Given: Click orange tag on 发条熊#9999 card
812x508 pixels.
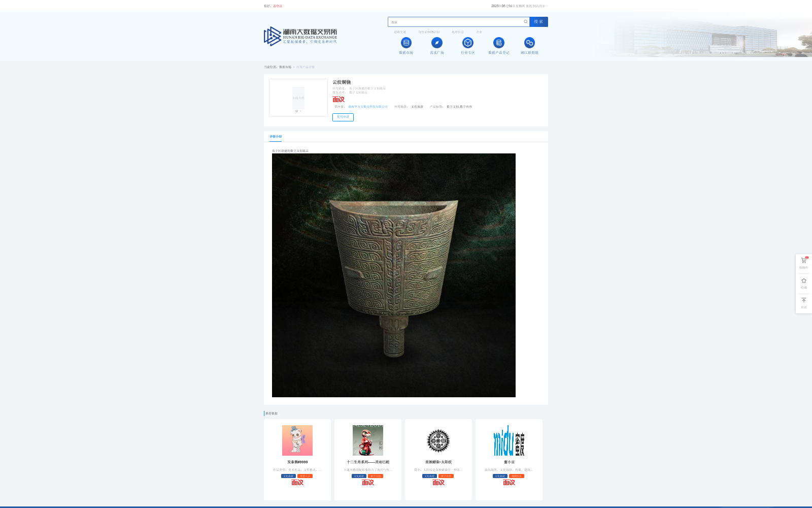Looking at the screenshot, I should point(305,476).
